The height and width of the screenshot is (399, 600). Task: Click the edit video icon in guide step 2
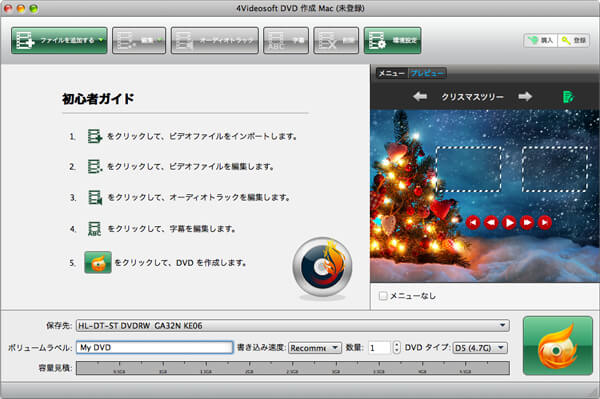point(95,166)
